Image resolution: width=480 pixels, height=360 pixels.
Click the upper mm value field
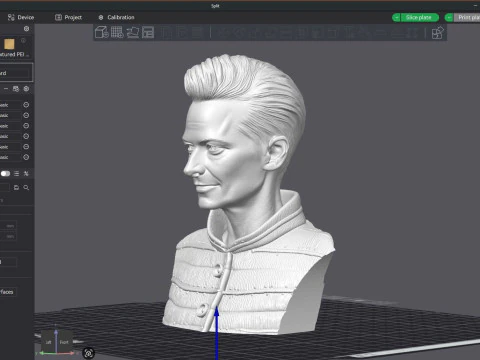click(x=8, y=226)
